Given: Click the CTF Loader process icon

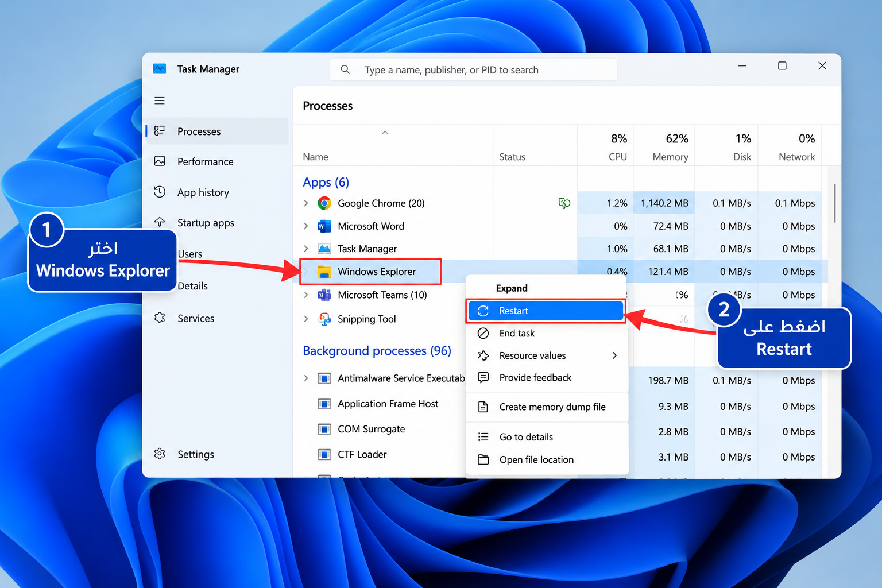Looking at the screenshot, I should coord(324,455).
